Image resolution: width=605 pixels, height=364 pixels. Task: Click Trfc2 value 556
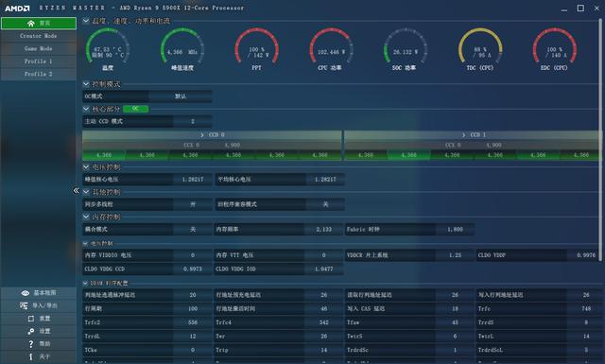193,322
